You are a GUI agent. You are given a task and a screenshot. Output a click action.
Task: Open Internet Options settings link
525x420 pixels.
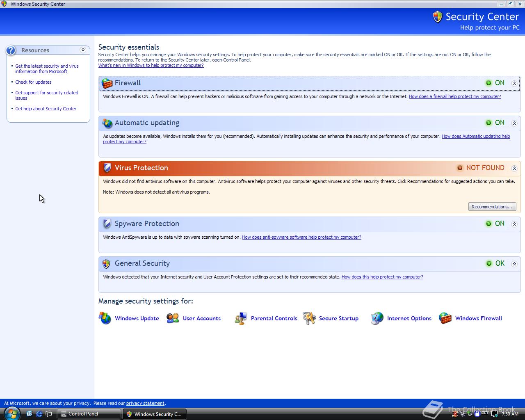pyautogui.click(x=409, y=318)
